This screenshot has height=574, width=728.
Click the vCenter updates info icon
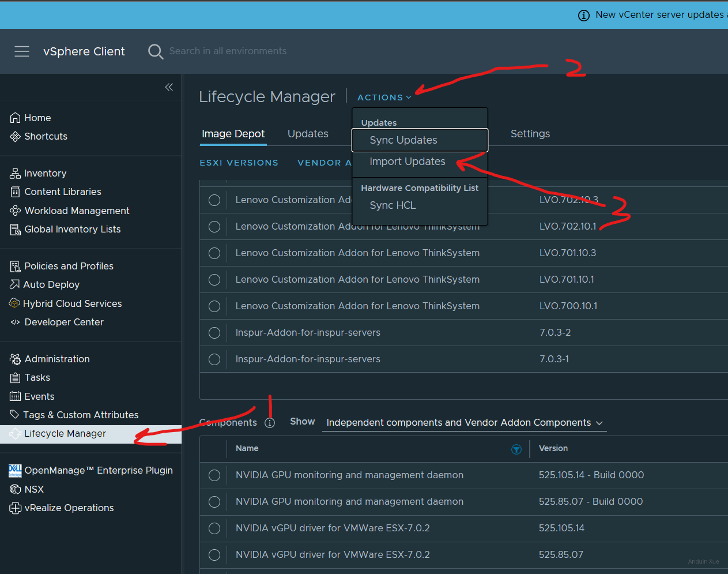point(584,15)
